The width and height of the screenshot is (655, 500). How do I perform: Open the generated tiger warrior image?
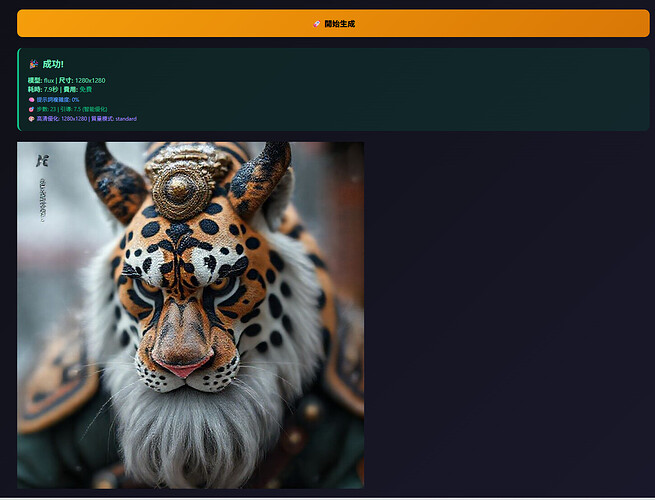coord(190,315)
